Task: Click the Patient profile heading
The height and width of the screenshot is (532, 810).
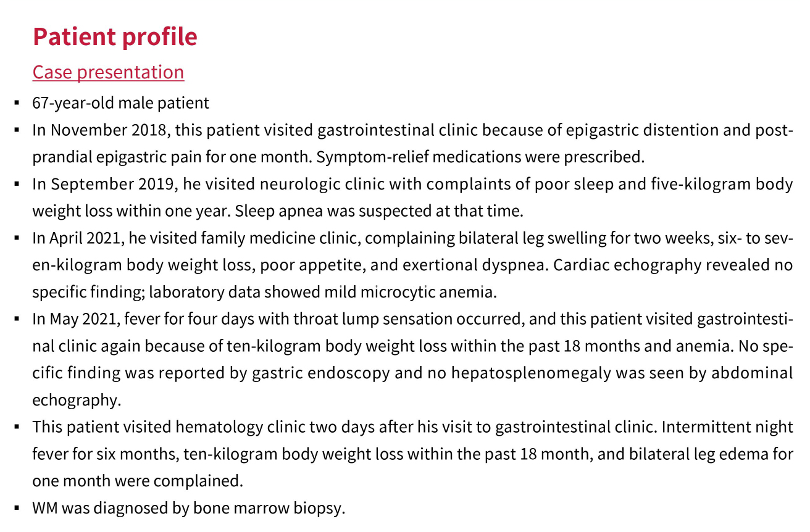Action: (115, 37)
